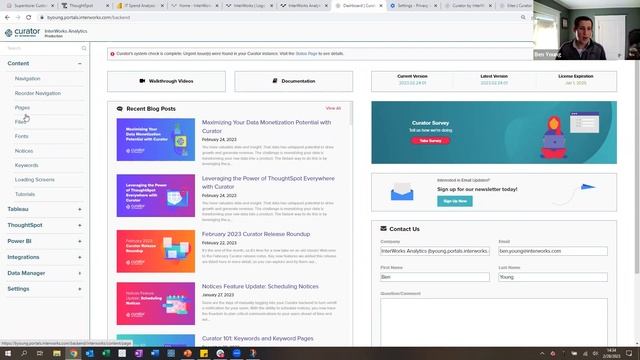Click the search magnifier in the sidebar
Viewport: 640px width, 360px height.
(84, 48)
